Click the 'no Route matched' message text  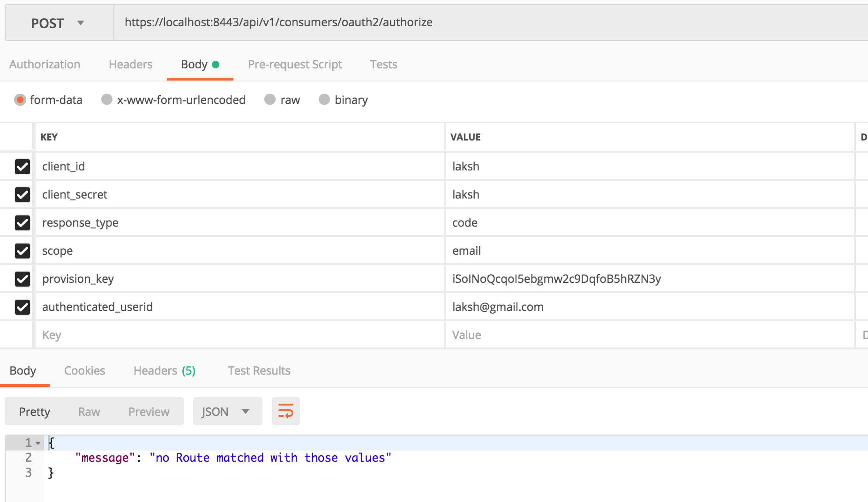[270, 458]
